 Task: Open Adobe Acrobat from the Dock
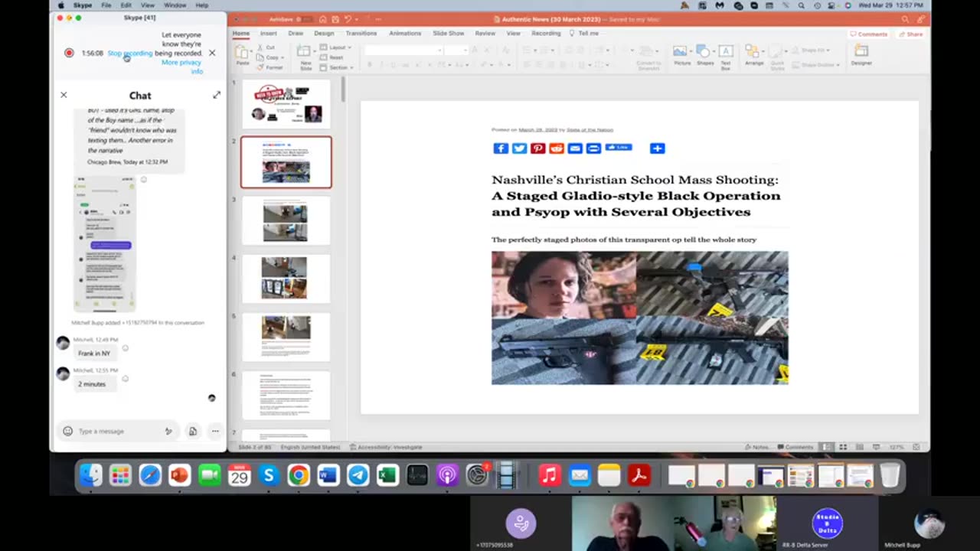tap(639, 476)
